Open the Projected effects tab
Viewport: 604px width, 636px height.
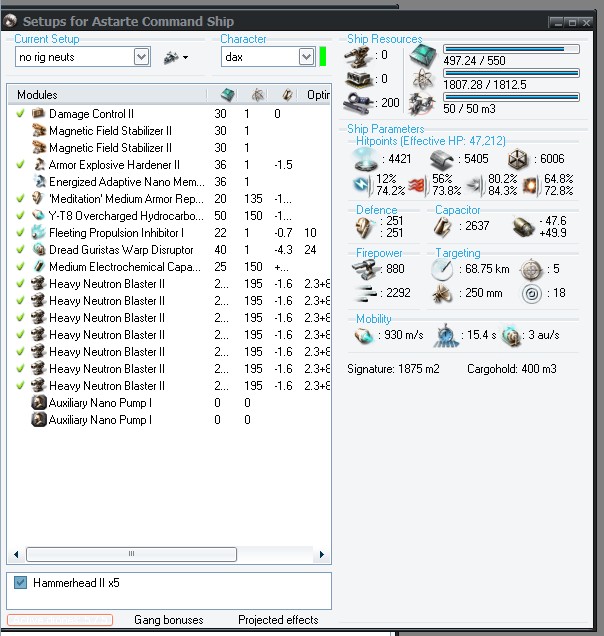[278, 620]
